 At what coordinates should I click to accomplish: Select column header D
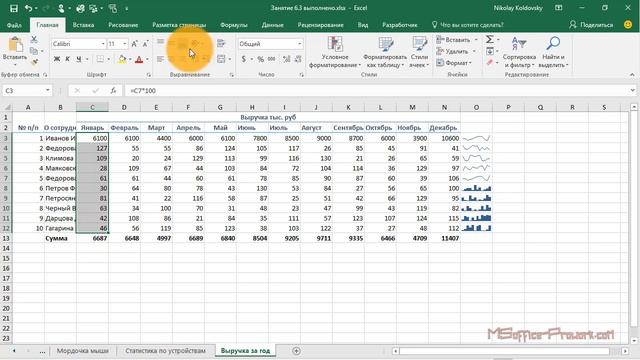point(124,107)
